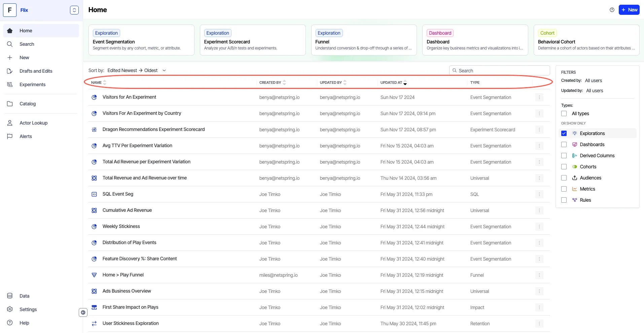Uncheck the Explorations filter checkbox
Image resolution: width=644 pixels, height=333 pixels.
pyautogui.click(x=564, y=133)
